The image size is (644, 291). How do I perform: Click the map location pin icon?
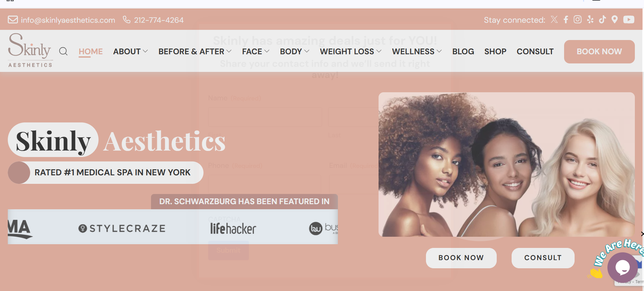click(615, 20)
